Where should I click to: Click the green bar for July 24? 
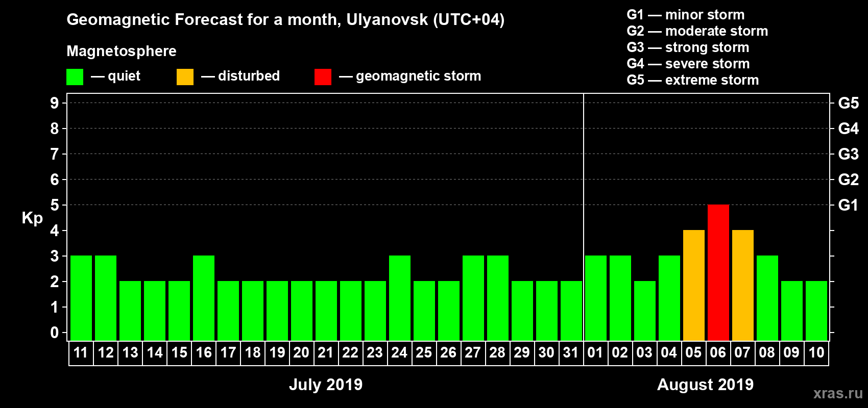(399, 298)
